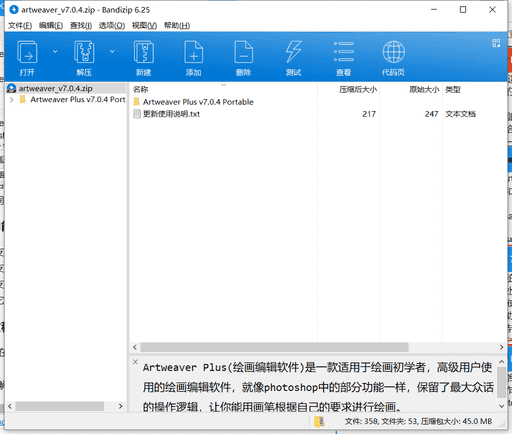Open the 视图(V) menu
Viewport: 512px width, 434px height.
144,26
